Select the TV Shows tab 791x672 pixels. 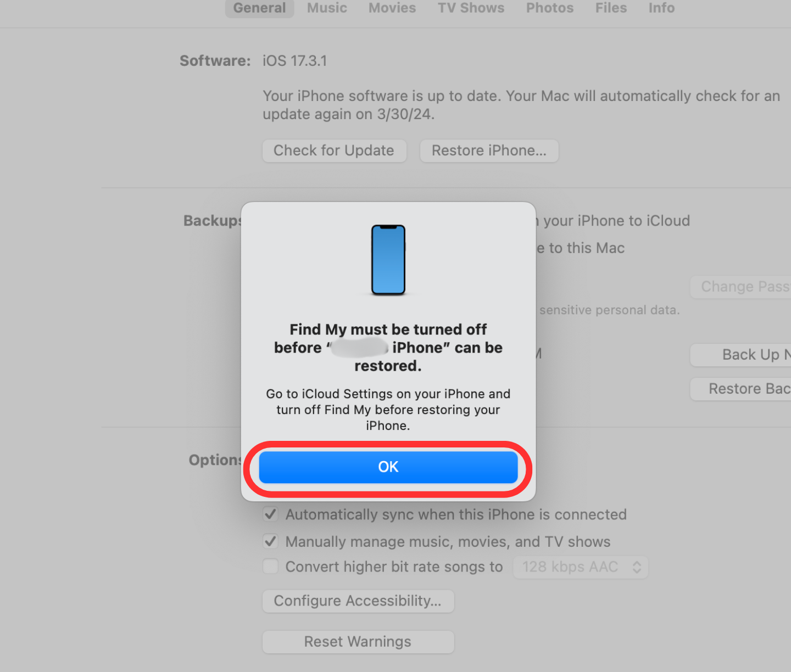pos(471,8)
